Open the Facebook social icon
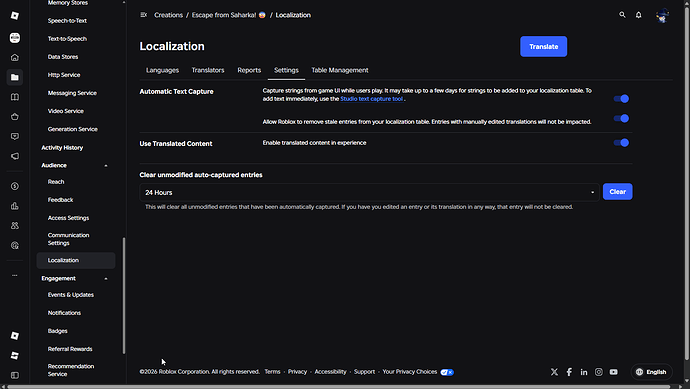690x389 pixels. click(x=569, y=372)
